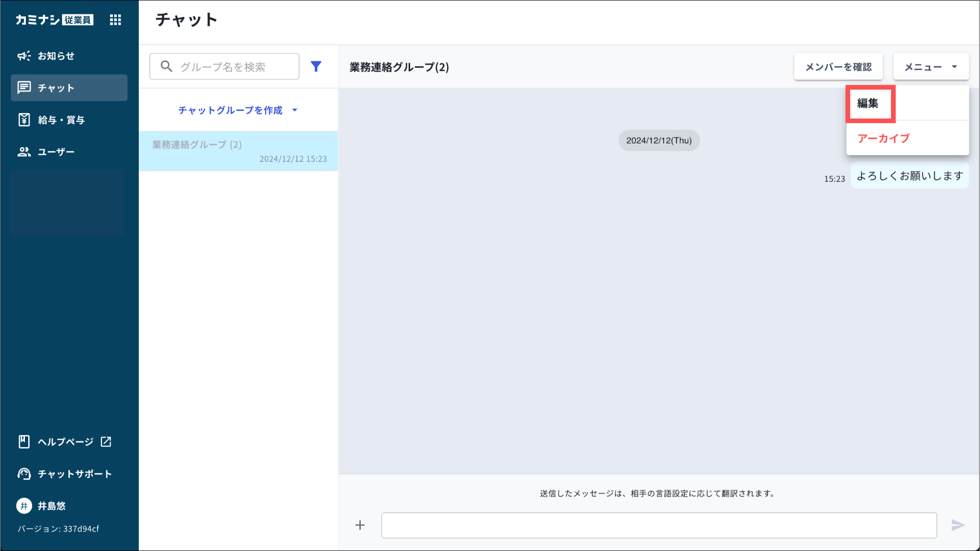Click the message input box
980x551 pixels.
tap(658, 526)
